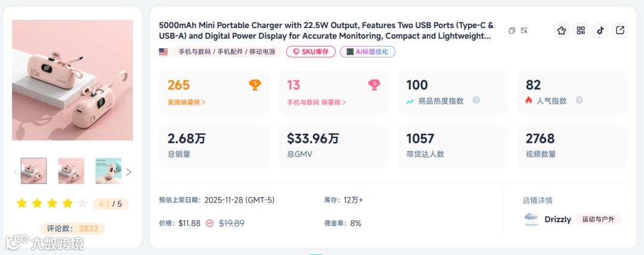Select the teal background product thumbnail
Image resolution: width=644 pixels, height=255 pixels.
(x=108, y=171)
